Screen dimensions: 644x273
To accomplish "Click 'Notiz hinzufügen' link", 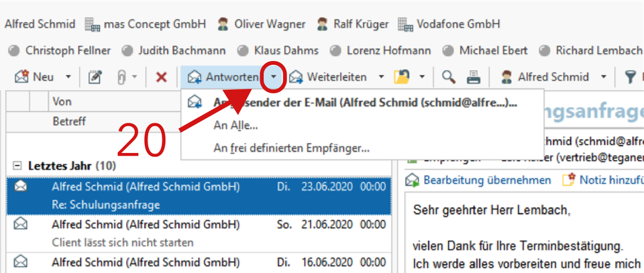I will pyautogui.click(x=602, y=180).
